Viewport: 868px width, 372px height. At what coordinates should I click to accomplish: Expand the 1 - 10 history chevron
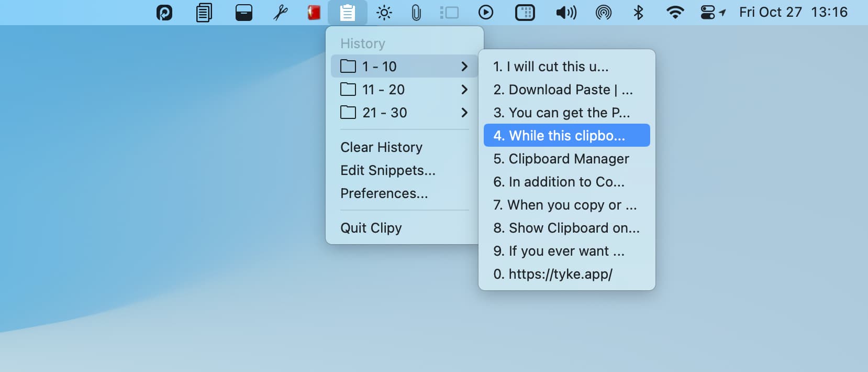point(464,66)
